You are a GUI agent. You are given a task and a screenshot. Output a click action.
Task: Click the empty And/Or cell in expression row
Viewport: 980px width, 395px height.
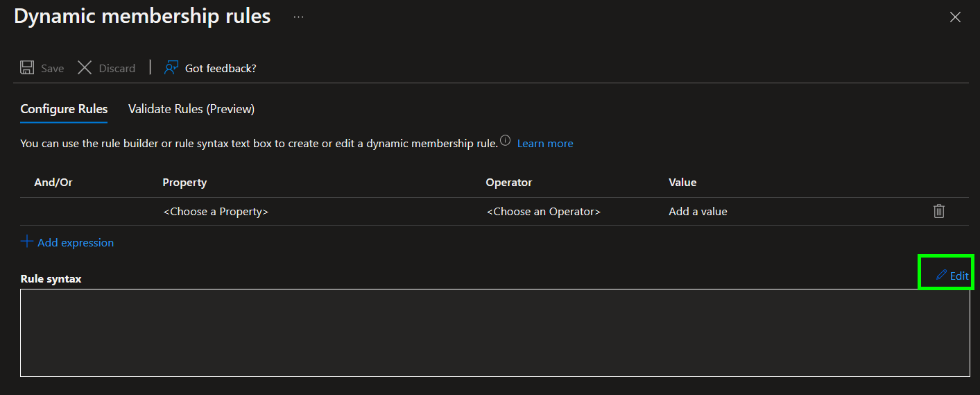point(83,211)
